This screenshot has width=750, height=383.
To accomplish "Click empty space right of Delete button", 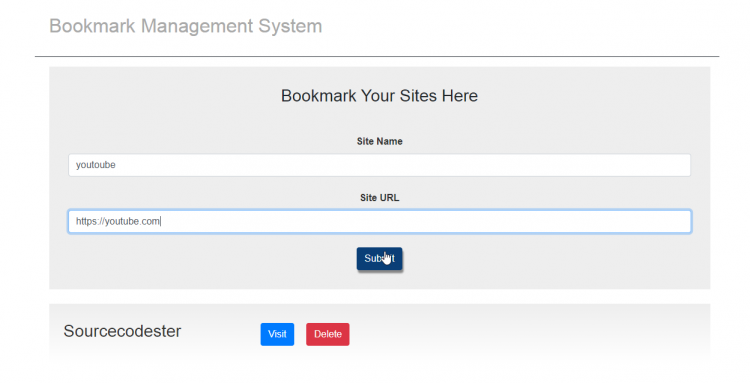I will [526, 334].
